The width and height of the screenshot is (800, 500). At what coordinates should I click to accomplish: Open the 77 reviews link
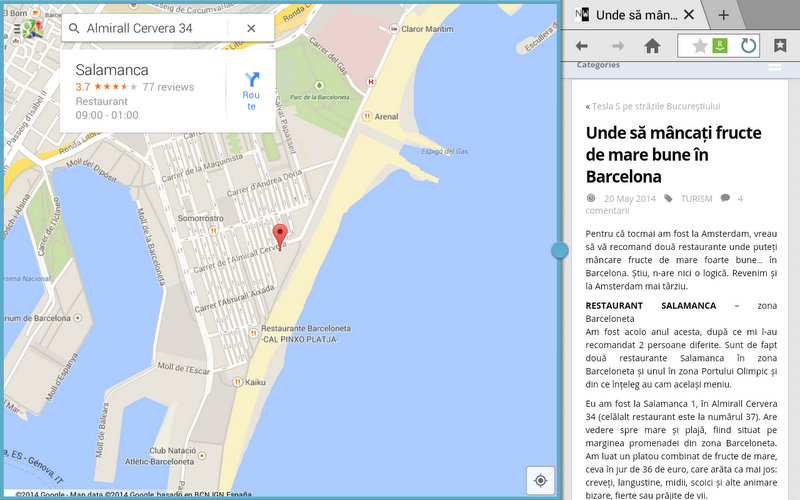coord(168,87)
